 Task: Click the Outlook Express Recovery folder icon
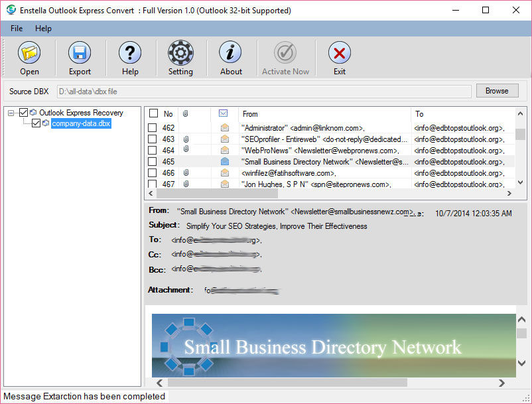[33, 112]
